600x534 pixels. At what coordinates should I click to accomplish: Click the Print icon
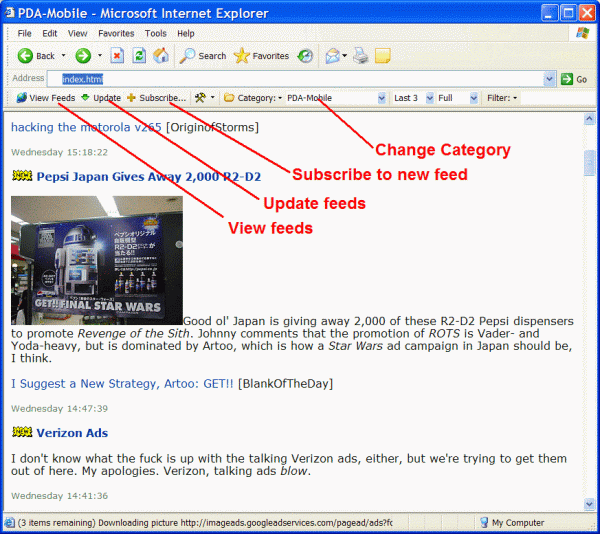click(x=360, y=56)
